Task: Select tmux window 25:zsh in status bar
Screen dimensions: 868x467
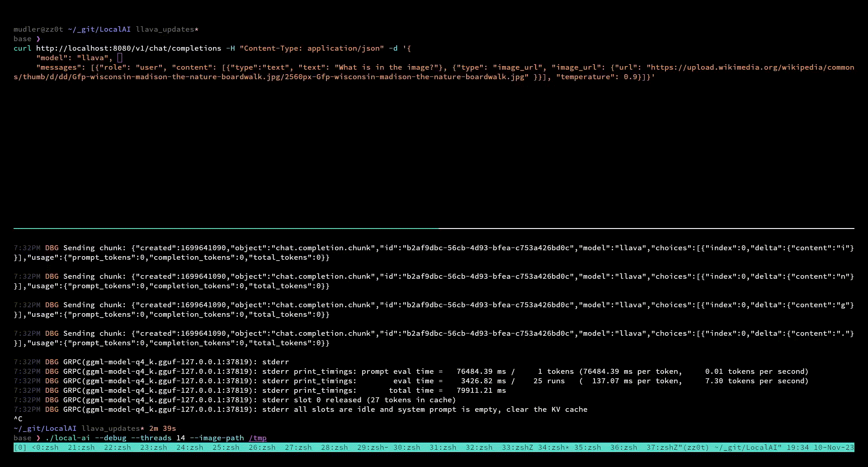Action: point(226,448)
